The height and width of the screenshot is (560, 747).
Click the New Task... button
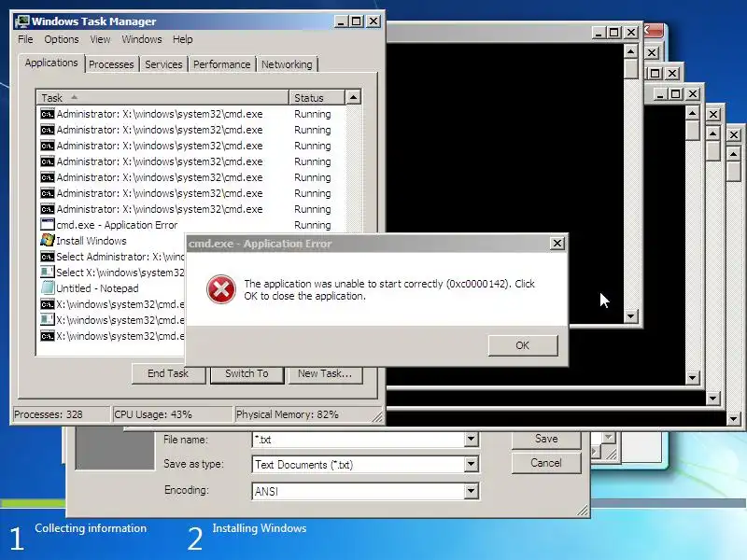pos(325,374)
